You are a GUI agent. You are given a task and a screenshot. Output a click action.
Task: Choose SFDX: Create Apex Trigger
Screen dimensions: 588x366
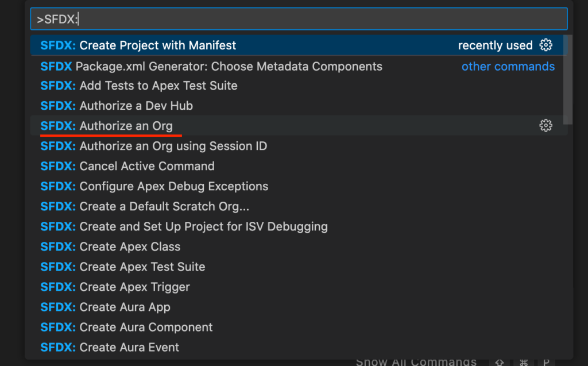click(x=115, y=287)
